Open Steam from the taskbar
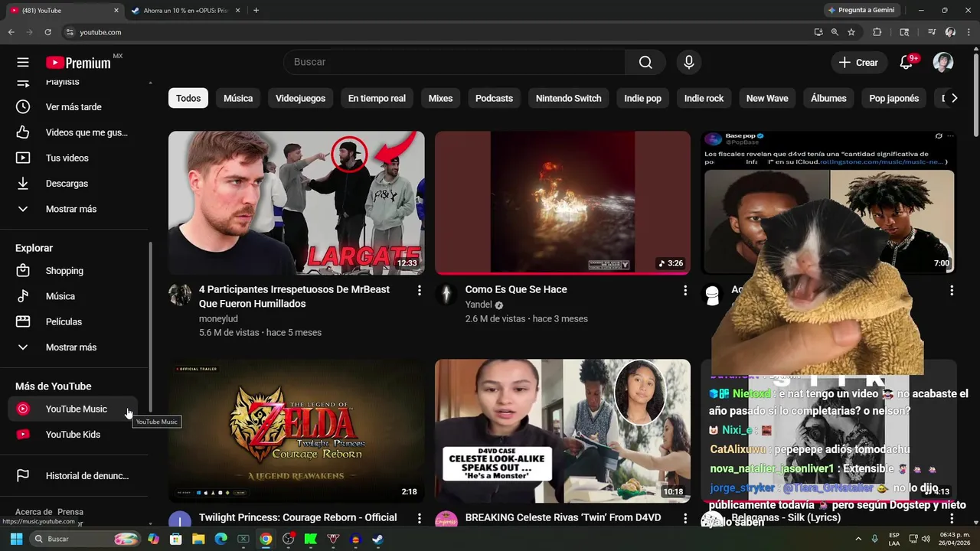This screenshot has height=551, width=980. 377,539
